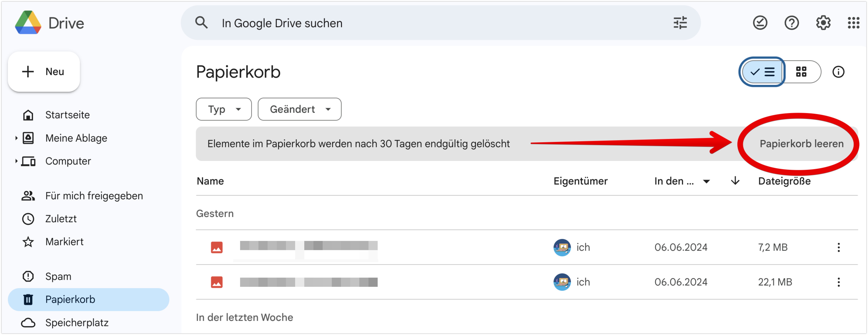
Task: Click the In der letzten Woche label
Action: 244,317
